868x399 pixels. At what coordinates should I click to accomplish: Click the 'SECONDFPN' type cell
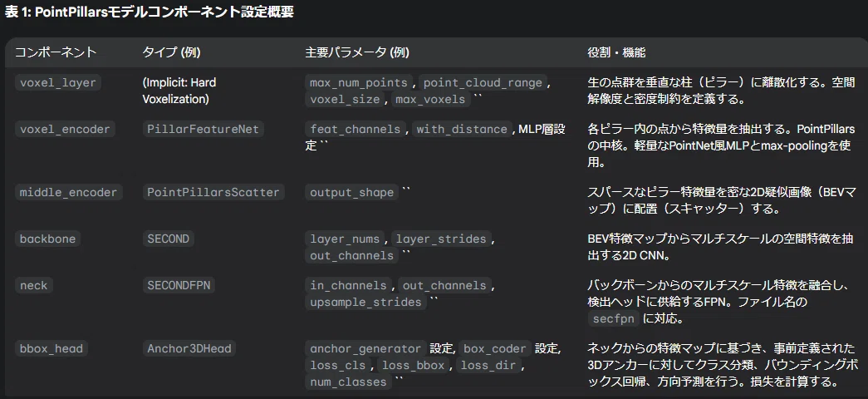click(179, 285)
